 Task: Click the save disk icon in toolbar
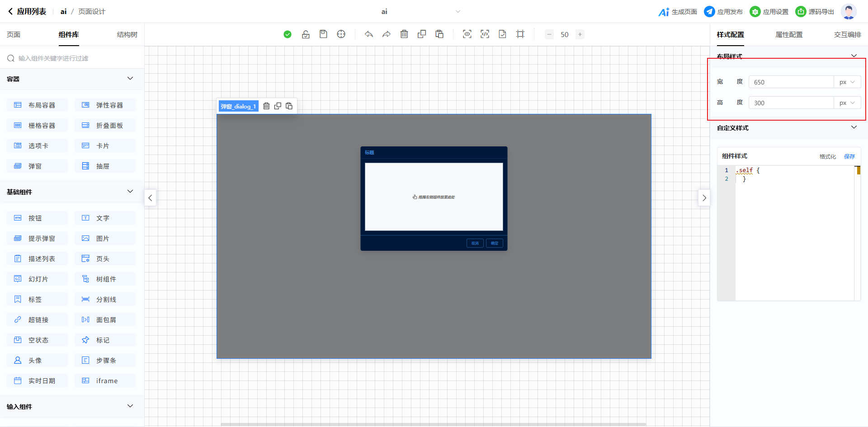(x=323, y=34)
